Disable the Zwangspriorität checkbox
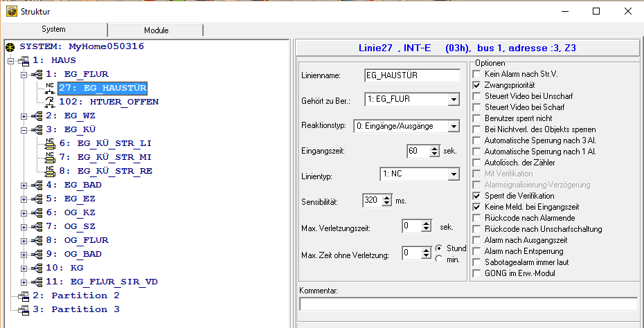 pyautogui.click(x=476, y=84)
